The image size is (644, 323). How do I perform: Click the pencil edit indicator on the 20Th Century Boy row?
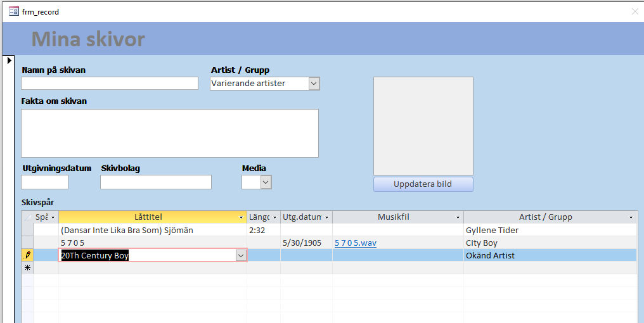click(27, 255)
